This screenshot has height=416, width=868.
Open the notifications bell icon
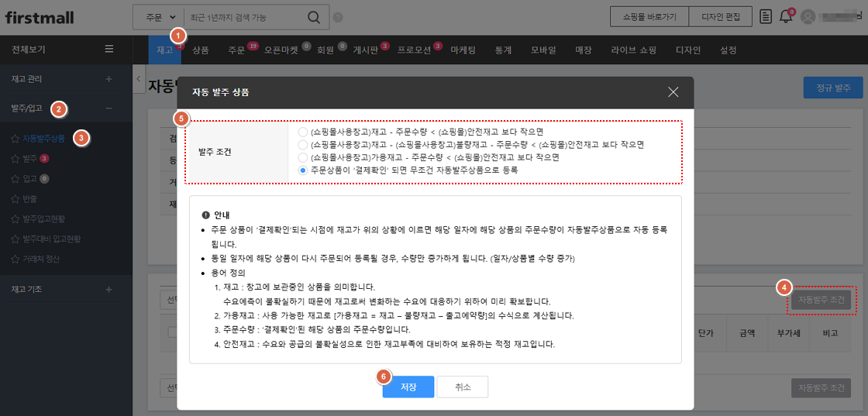click(x=785, y=16)
